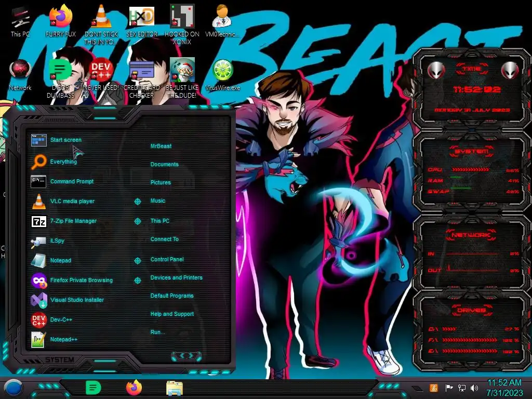Click the Everything magnifier icon in Start menu
This screenshot has height=399, width=532.
(x=38, y=162)
